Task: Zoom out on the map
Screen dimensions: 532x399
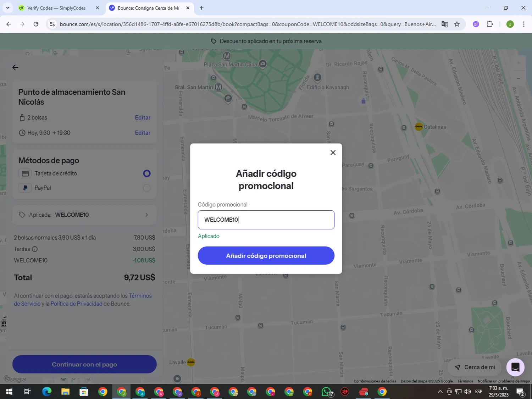Action: (518, 78)
